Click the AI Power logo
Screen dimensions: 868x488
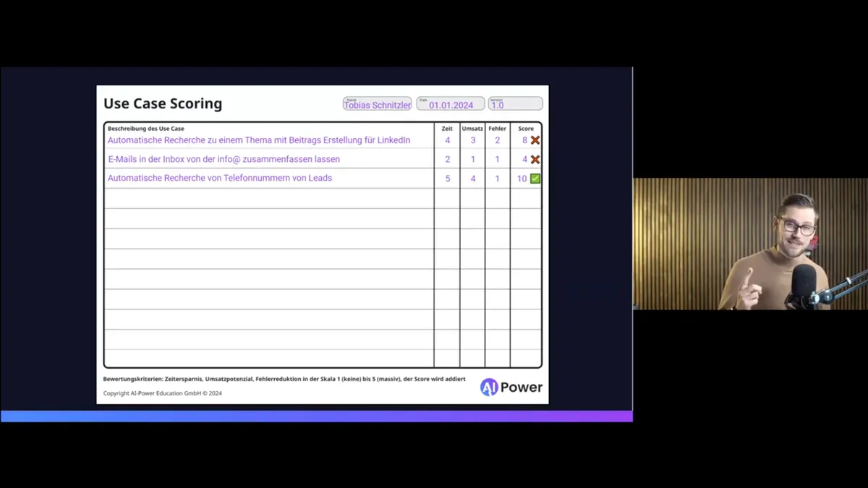[511, 388]
